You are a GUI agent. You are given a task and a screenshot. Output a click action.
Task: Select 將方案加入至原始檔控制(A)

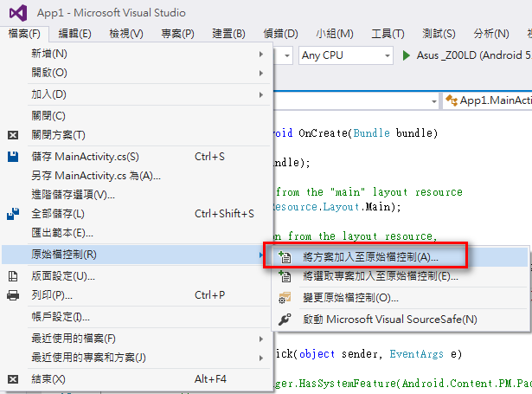(370, 257)
